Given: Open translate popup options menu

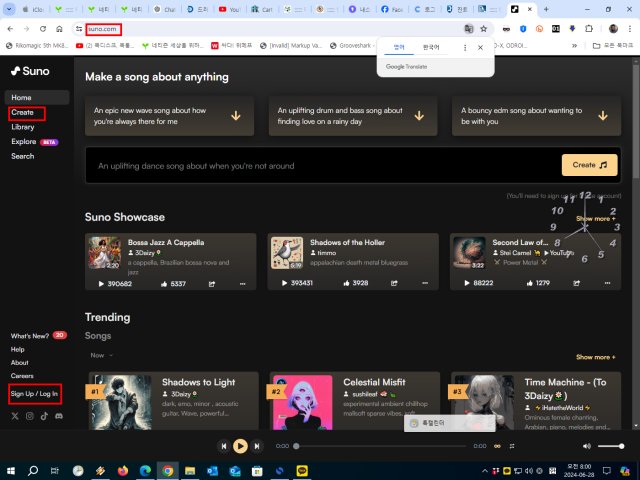Looking at the screenshot, I should tap(465, 48).
